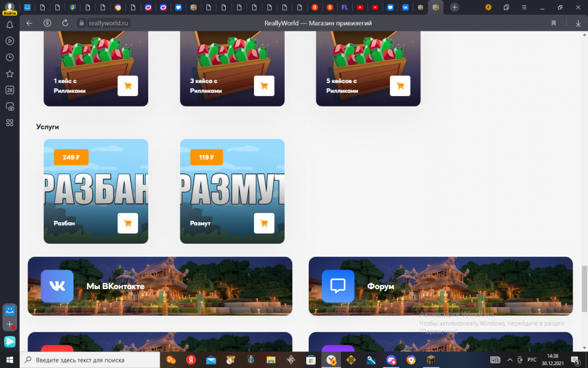Click Windows taskbar search box
This screenshot has width=588, height=368.
tap(90, 360)
